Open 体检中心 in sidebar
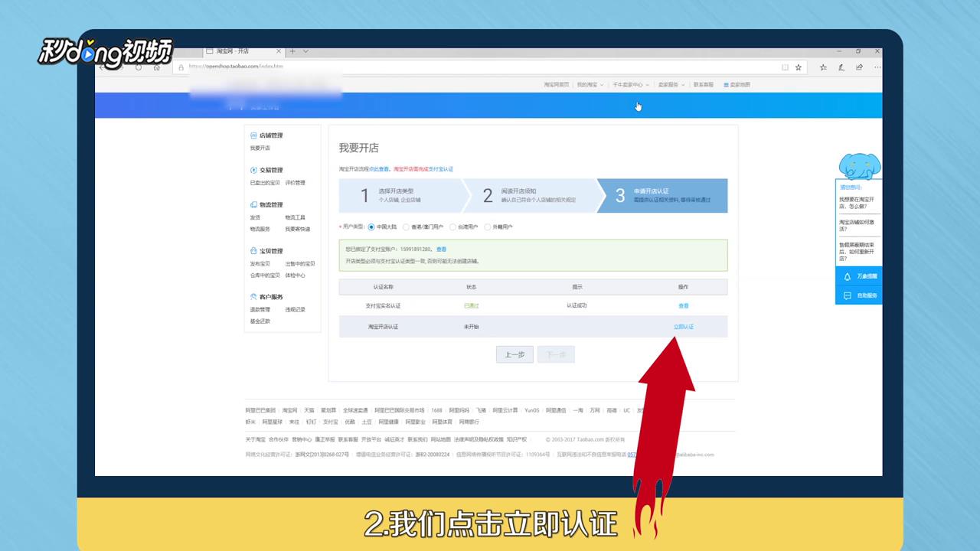Image resolution: width=980 pixels, height=551 pixels. 296,275
